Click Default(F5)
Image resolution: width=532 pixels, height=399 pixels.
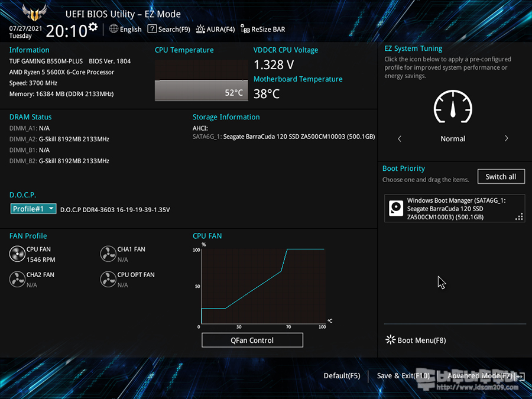click(342, 375)
